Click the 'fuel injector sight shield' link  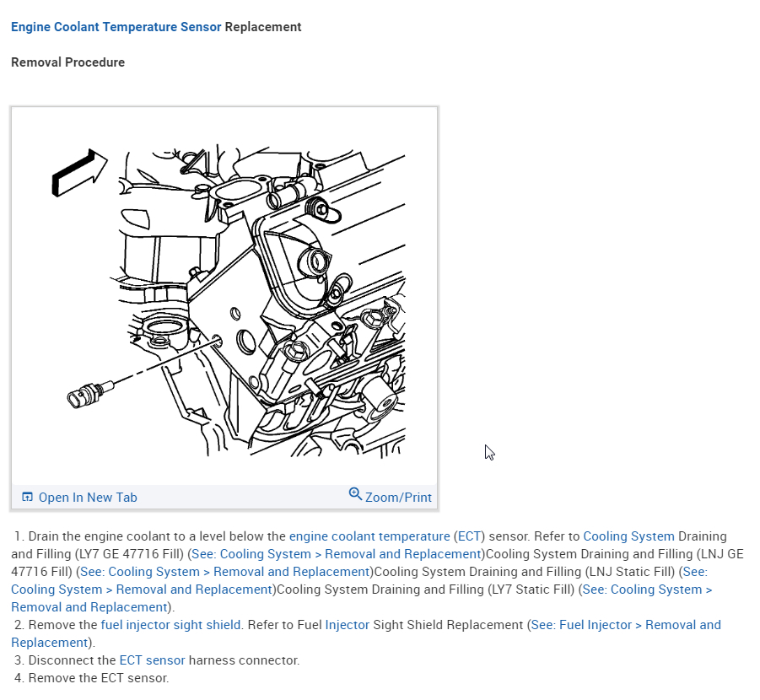170,624
